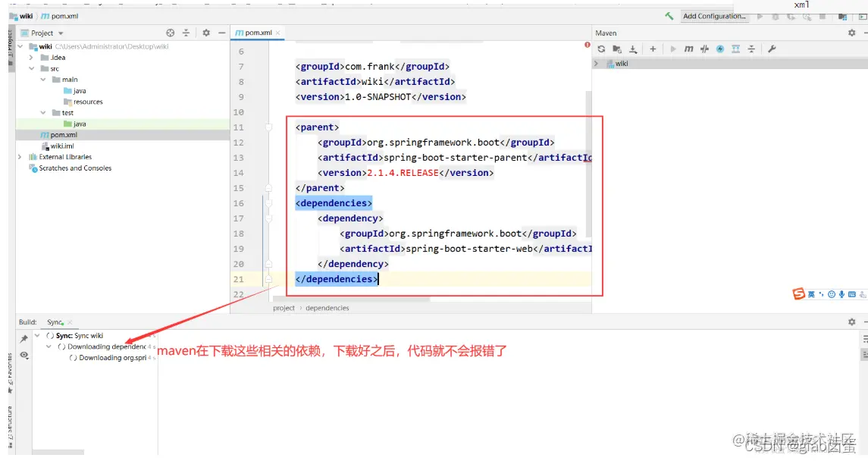The image size is (868, 461).
Task: Expand External Libraries node
Action: [x=20, y=157]
